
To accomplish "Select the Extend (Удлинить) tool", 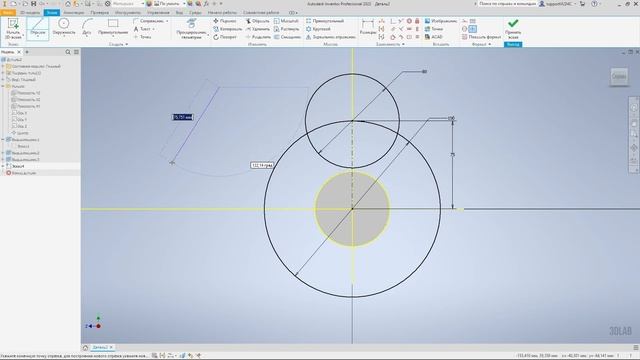I will click(258, 29).
